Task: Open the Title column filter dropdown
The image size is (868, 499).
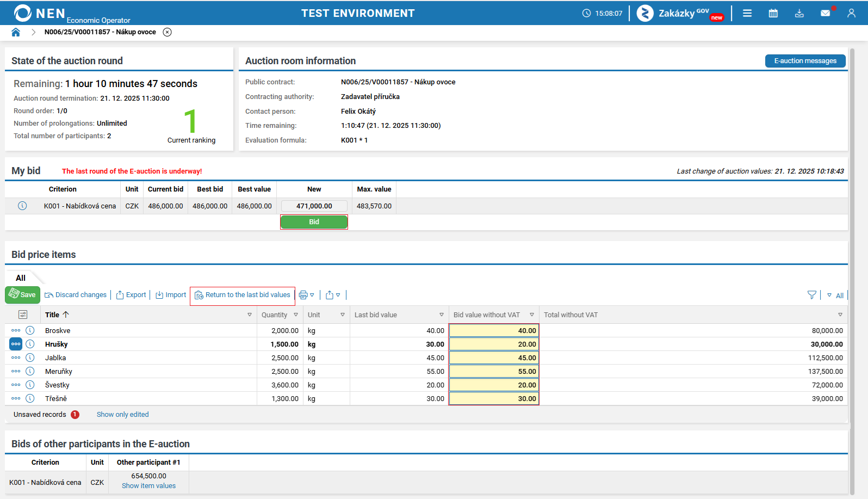Action: click(250, 315)
